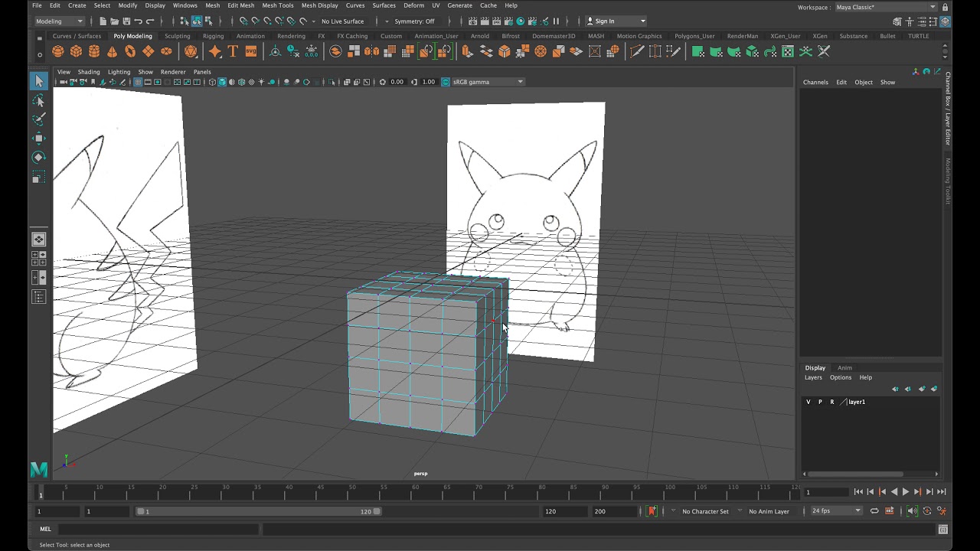The image size is (980, 551).
Task: Activate the Scale tool
Action: click(x=38, y=178)
